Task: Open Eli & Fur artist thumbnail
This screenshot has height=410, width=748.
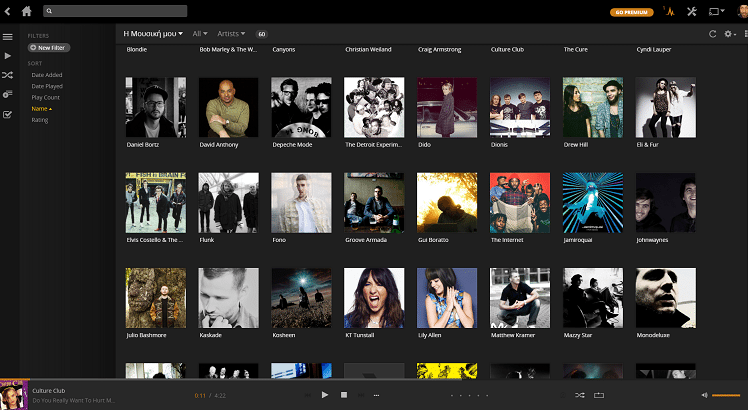Action: click(666, 107)
